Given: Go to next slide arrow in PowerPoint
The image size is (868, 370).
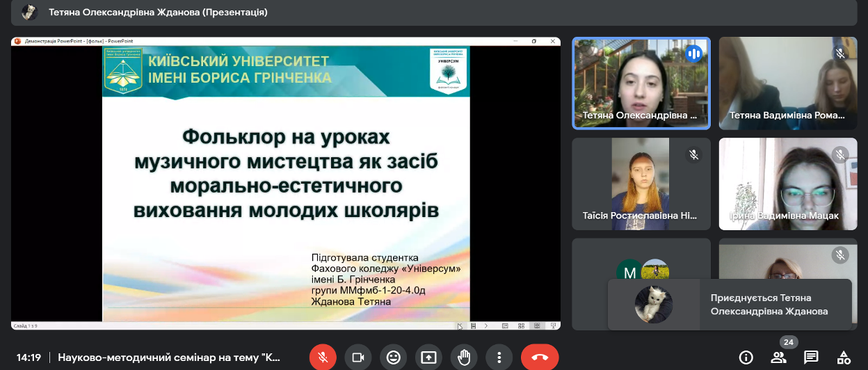Looking at the screenshot, I should click(485, 325).
